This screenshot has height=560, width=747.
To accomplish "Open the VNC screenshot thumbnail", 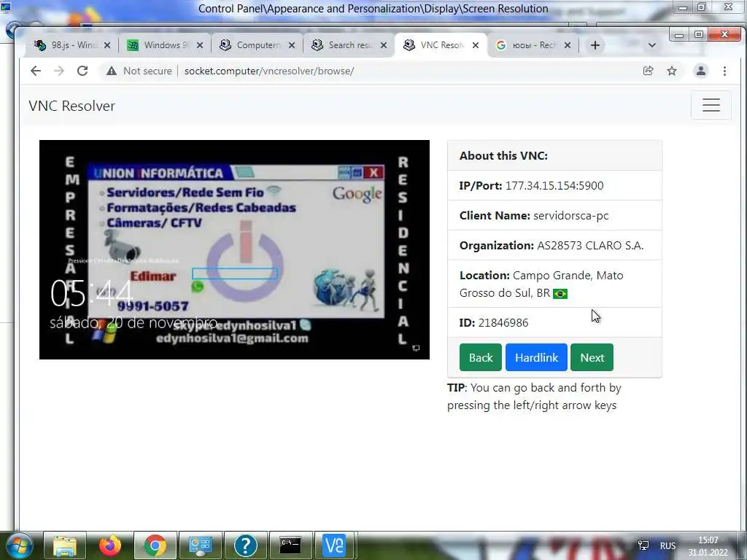I will [234, 249].
